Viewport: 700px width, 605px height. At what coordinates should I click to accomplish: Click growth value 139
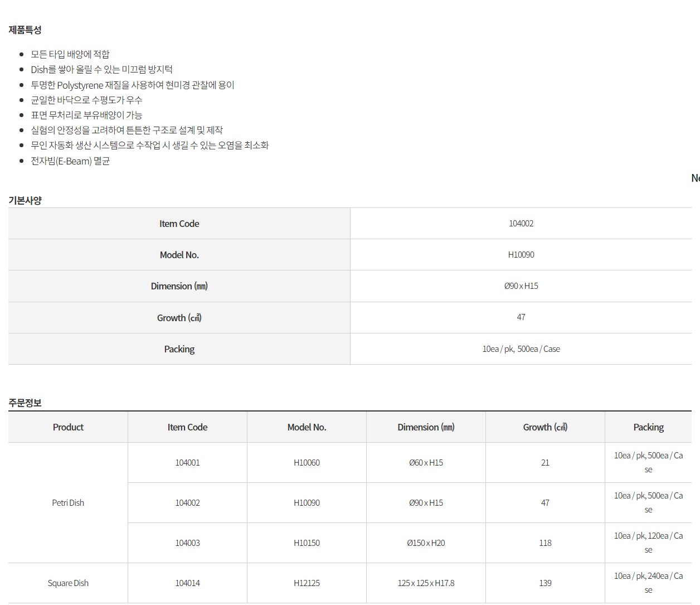tap(545, 583)
